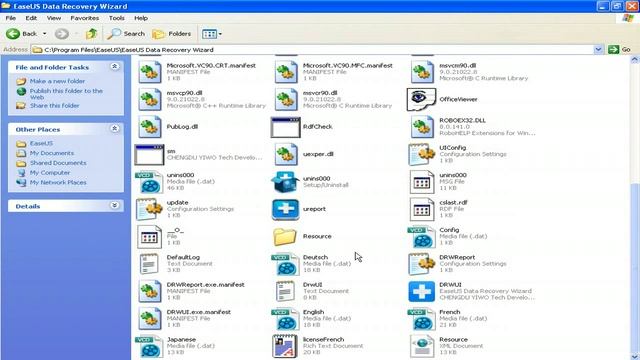Click Publish this folder to the Web
Image resolution: width=640 pixels, height=360 pixels.
[66, 94]
